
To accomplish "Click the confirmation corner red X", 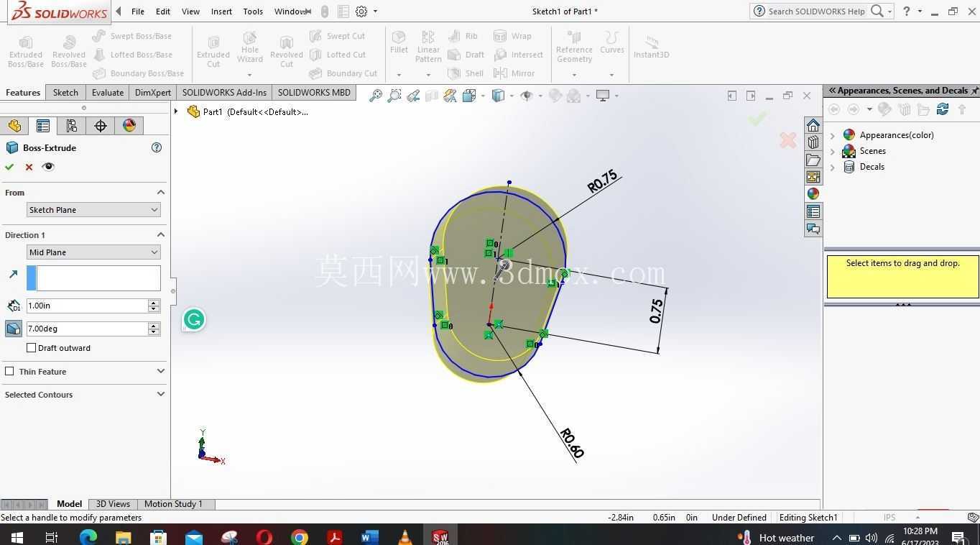I will point(787,140).
